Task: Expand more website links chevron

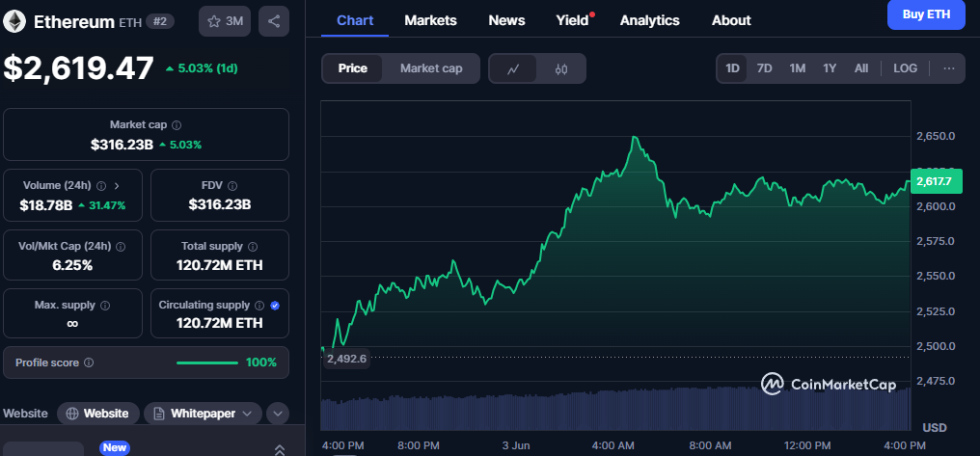Action: click(278, 414)
